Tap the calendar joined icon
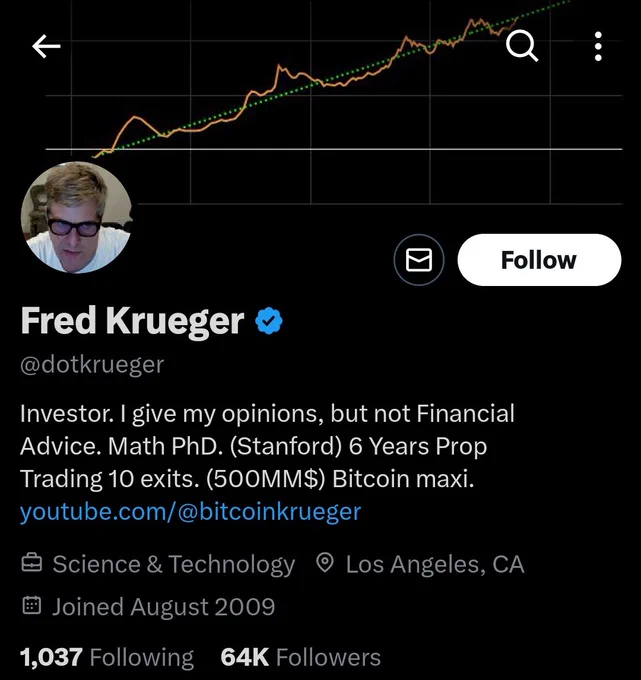 32,605
